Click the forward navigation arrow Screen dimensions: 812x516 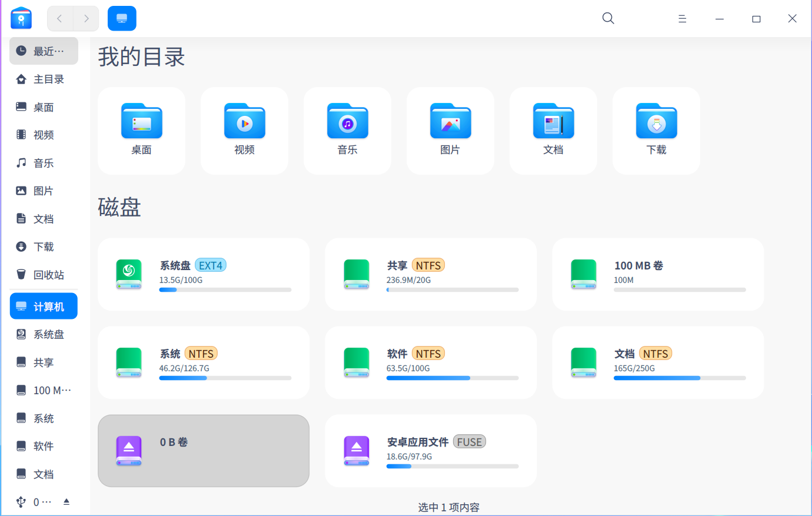point(86,18)
